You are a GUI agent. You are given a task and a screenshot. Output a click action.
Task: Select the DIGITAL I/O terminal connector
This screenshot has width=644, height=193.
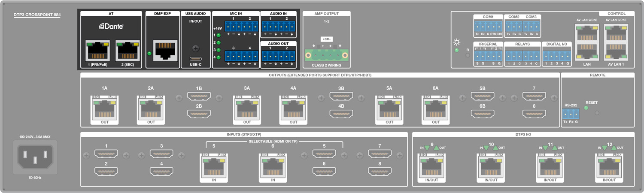click(x=557, y=56)
